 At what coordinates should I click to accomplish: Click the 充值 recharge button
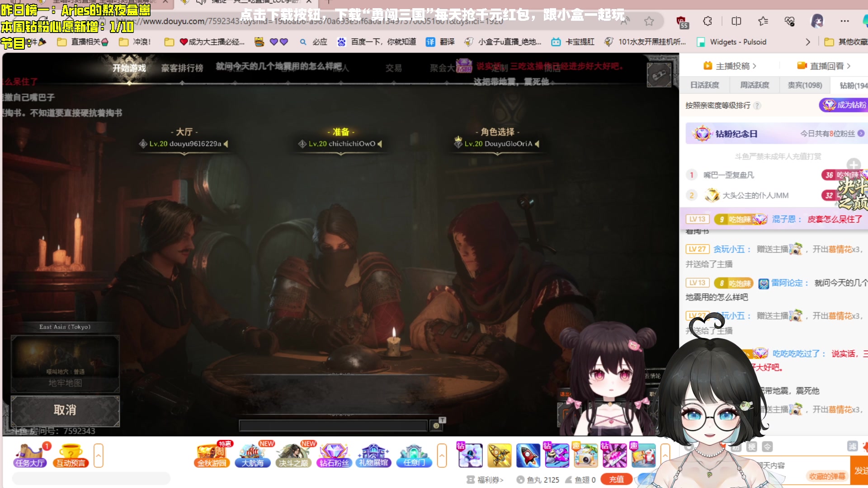pos(616,479)
